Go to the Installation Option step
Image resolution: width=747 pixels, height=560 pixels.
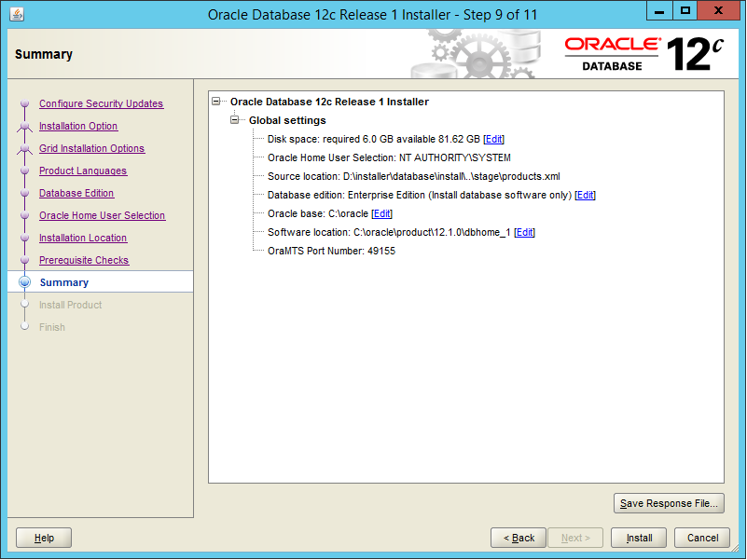coord(78,126)
